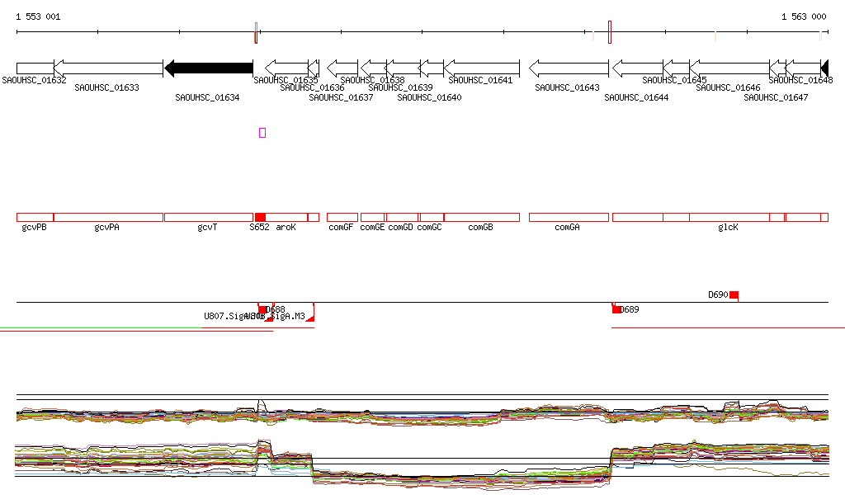Click the SAOUHSC_01633 gene arrow
845x504 pixels.
108,68
